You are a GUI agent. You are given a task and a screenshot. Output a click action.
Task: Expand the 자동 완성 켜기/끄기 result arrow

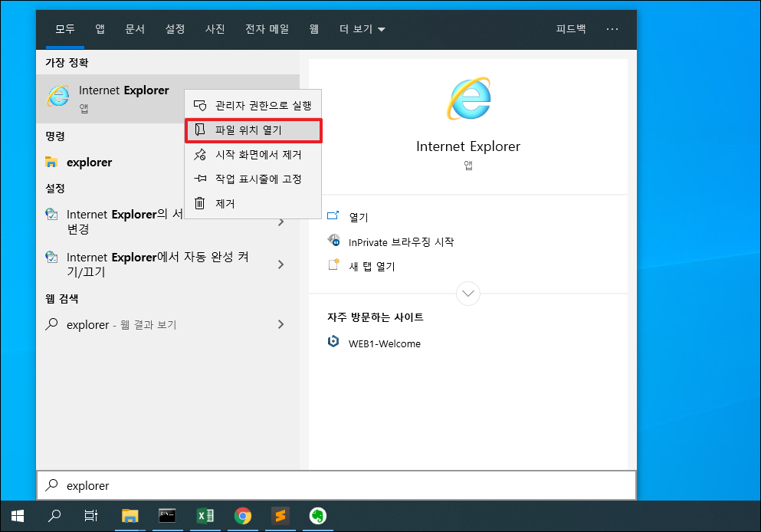[281, 264]
